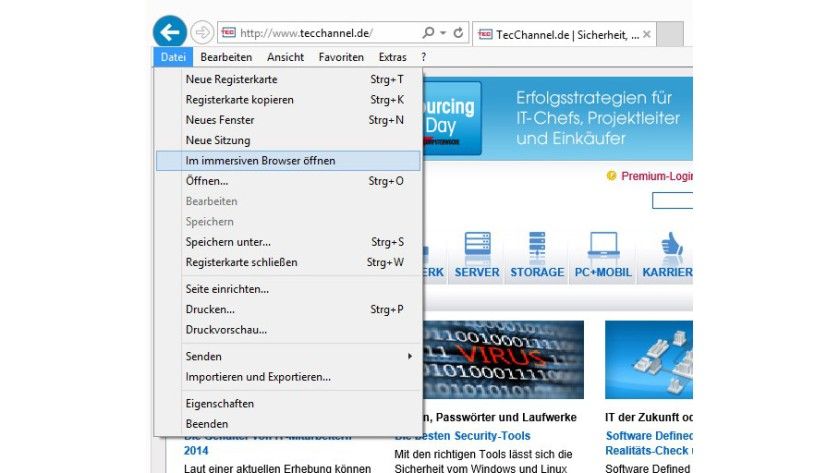Click the forward arrow button
840x473 pixels.
click(202, 33)
